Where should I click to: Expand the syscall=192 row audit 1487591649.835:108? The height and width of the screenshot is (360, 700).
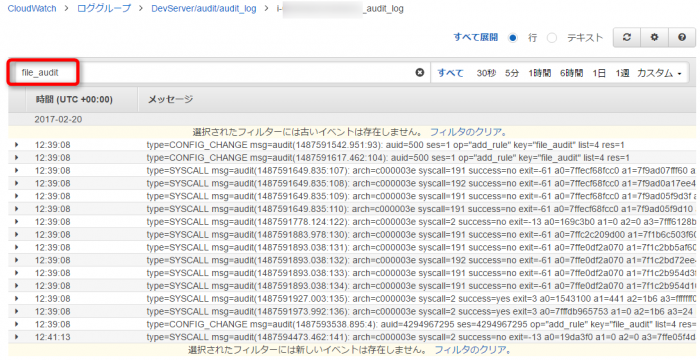[x=17, y=183]
